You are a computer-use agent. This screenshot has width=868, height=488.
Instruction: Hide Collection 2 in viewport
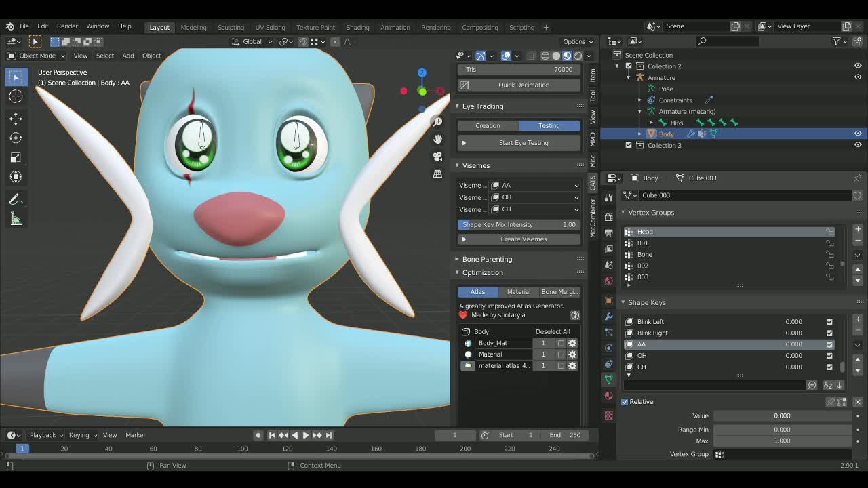point(858,66)
